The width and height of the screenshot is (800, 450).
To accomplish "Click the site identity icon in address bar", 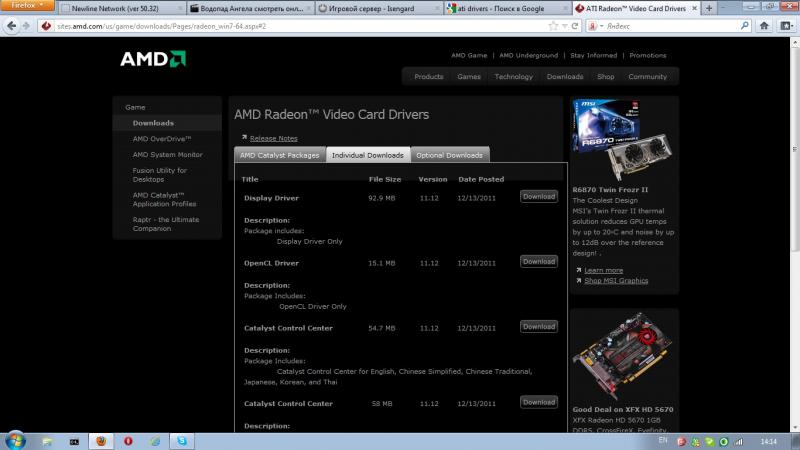I will click(46, 26).
